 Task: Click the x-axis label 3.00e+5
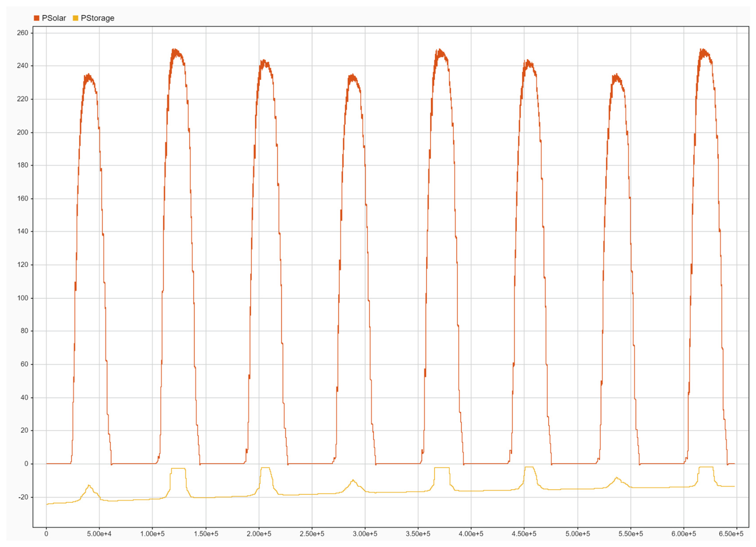365,534
